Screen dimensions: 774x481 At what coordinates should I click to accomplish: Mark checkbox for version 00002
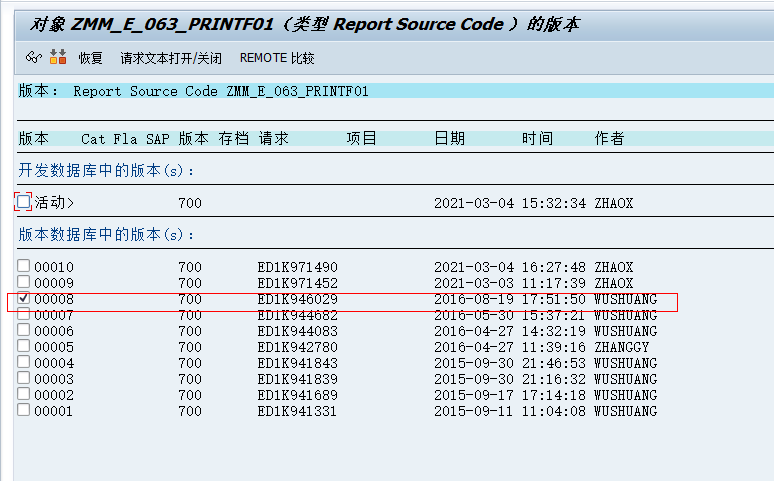click(23, 394)
